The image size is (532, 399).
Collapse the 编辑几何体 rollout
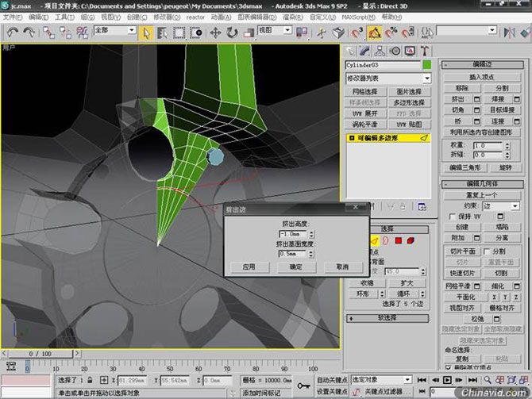(x=483, y=184)
